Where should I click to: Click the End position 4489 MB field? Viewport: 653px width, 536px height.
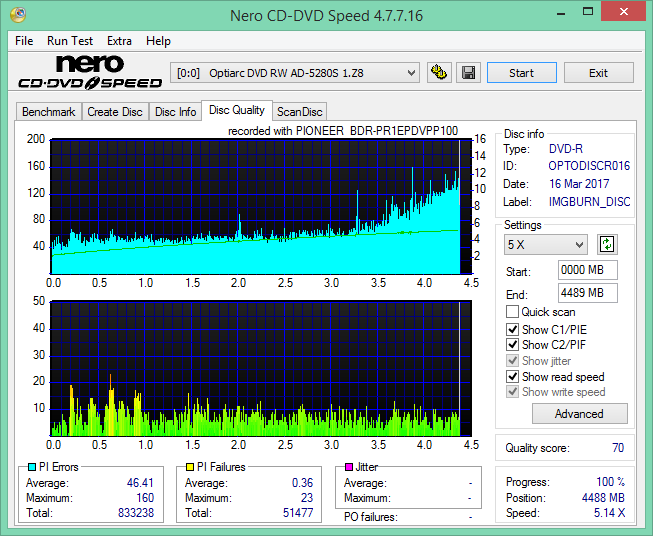pos(588,293)
